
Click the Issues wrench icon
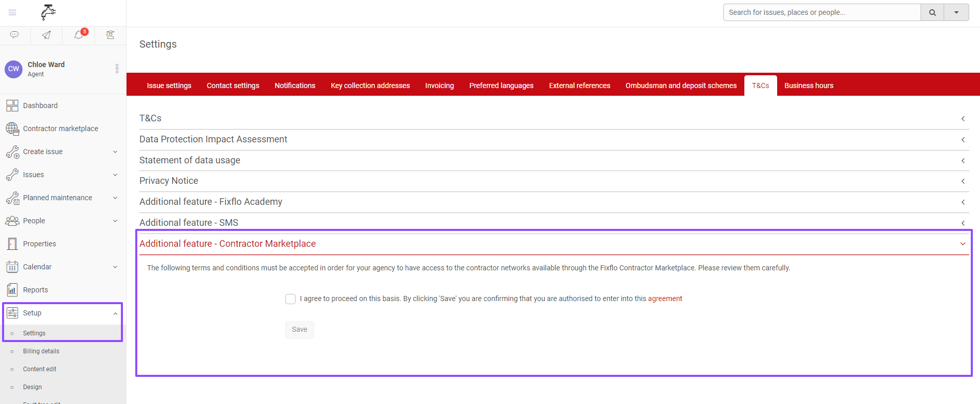coord(12,175)
